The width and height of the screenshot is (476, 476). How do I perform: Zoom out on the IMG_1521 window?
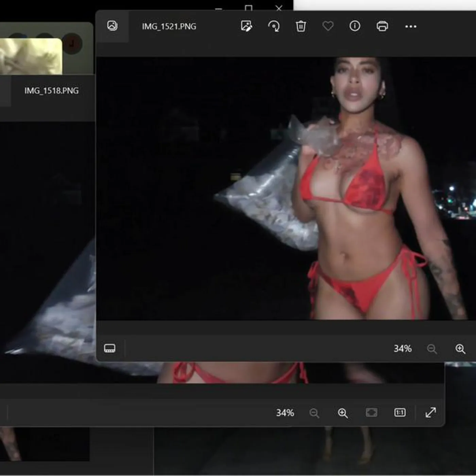click(x=432, y=349)
